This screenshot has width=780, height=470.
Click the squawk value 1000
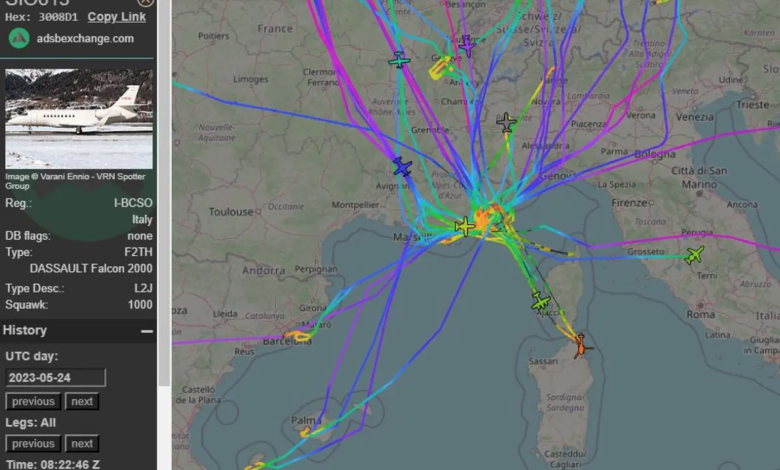click(140, 305)
